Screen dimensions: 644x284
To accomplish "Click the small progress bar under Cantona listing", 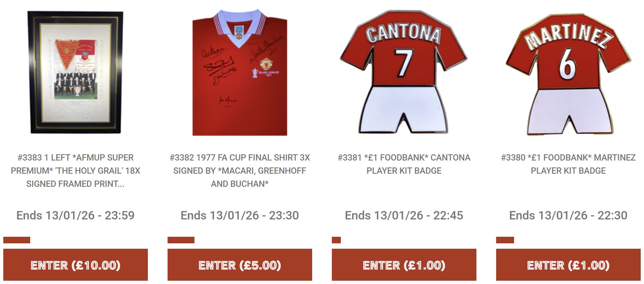I will (x=336, y=240).
